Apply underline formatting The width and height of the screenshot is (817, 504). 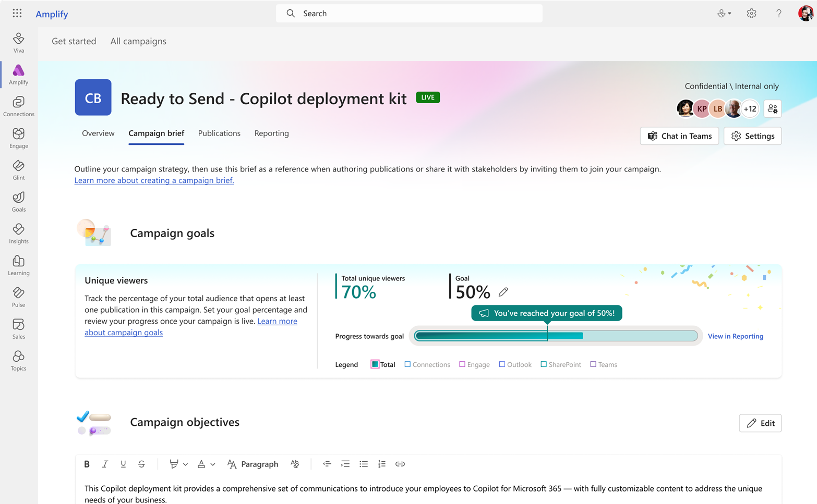(x=123, y=464)
